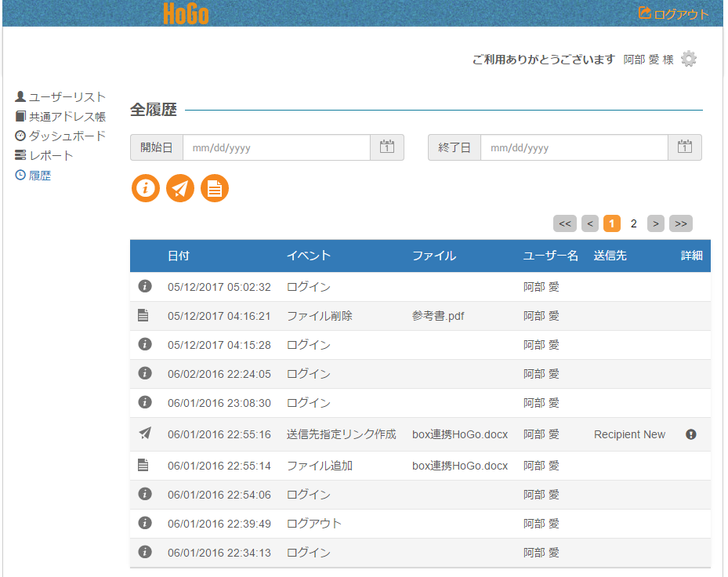The width and height of the screenshot is (728, 577).
Task: Go to ダッシュボード in the sidebar
Action: click(x=67, y=136)
